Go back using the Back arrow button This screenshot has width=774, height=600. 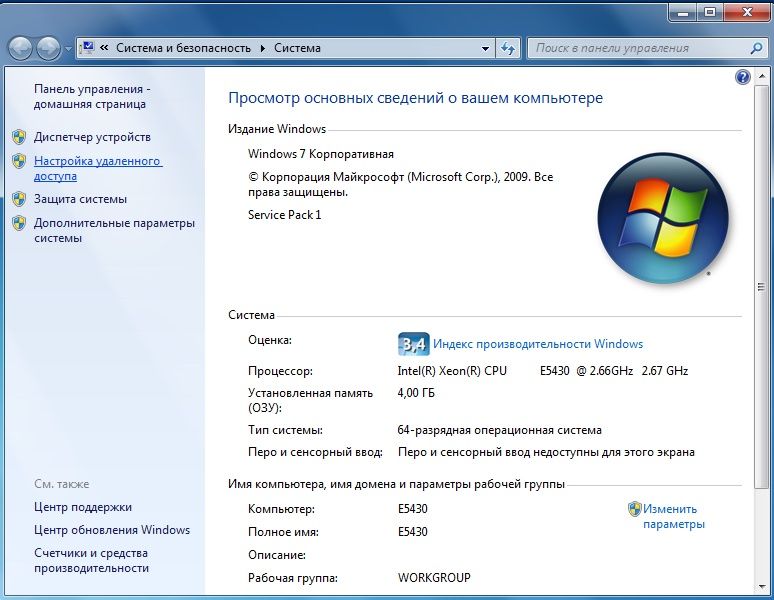20,48
